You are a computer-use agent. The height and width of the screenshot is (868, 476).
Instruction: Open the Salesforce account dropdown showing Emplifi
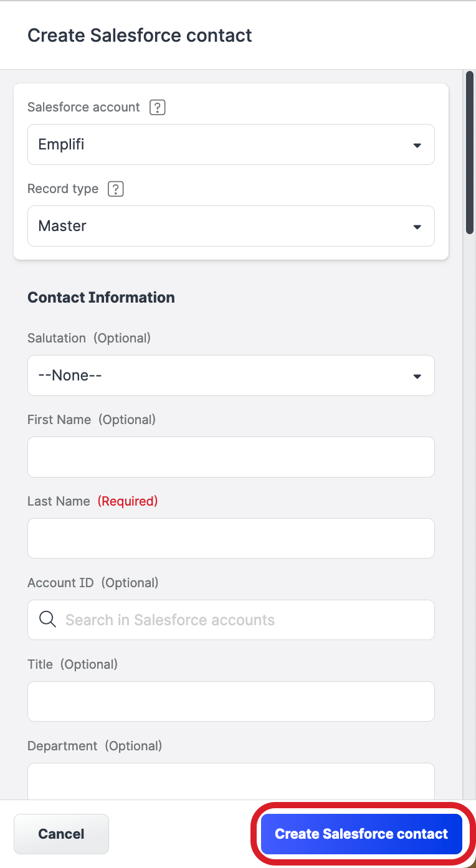(231, 144)
